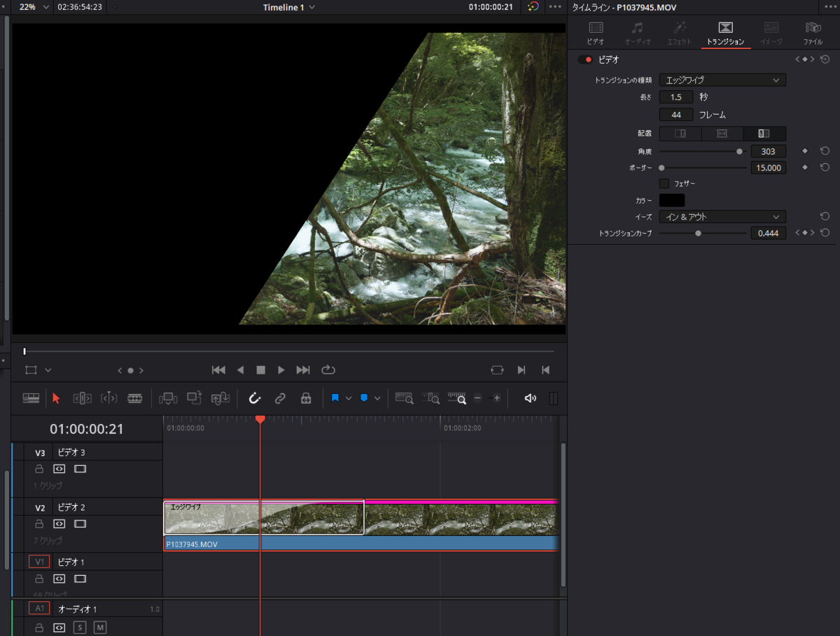Toggle the Position Lock padlock icon

tap(306, 398)
